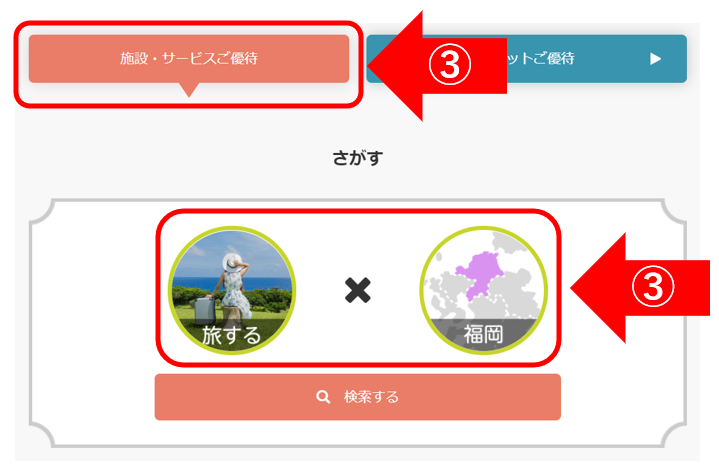Click the white play arrow on the blue tab
Screen dimensions: 719x469
point(656,59)
